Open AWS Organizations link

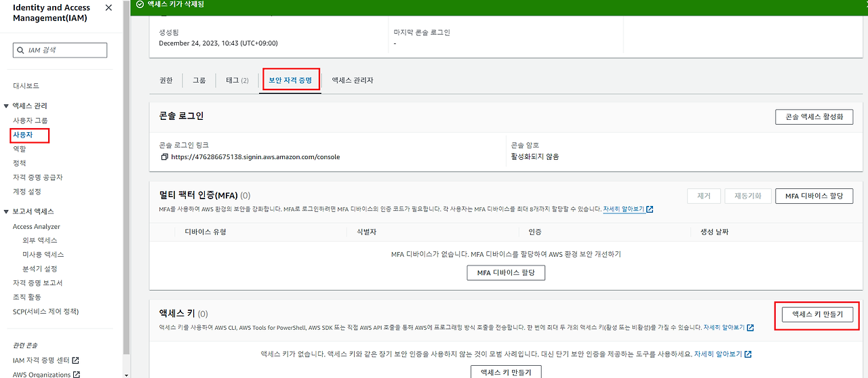click(41, 374)
